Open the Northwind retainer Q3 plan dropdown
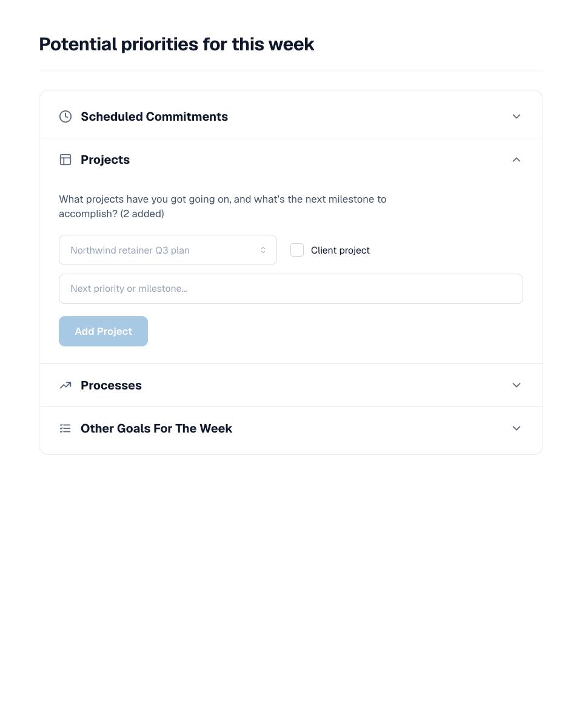The width and height of the screenshot is (582, 728). (168, 250)
